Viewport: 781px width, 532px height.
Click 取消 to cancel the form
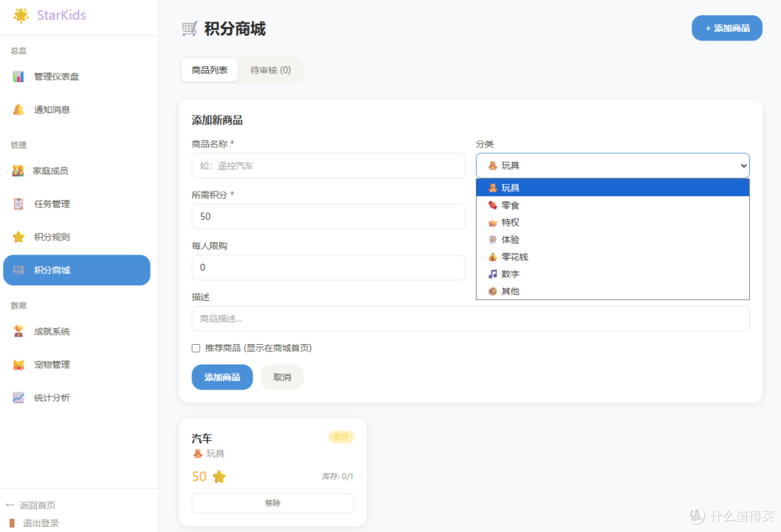pos(282,377)
